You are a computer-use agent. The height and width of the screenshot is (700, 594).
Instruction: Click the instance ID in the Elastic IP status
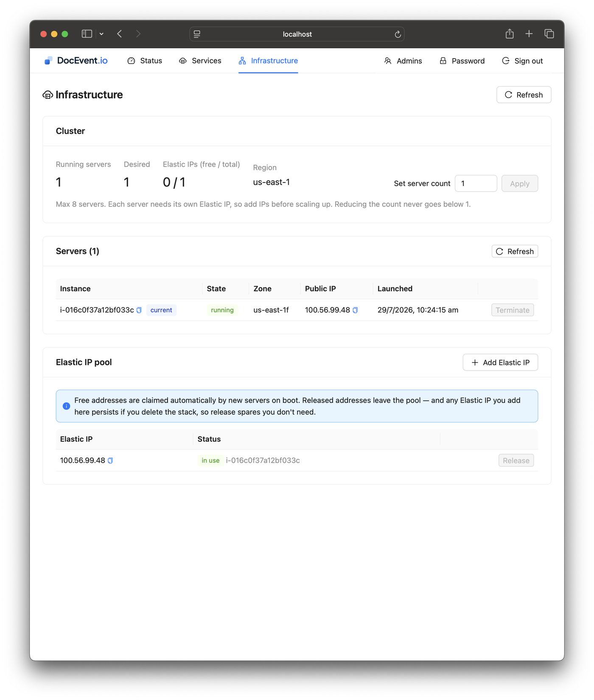[263, 461]
